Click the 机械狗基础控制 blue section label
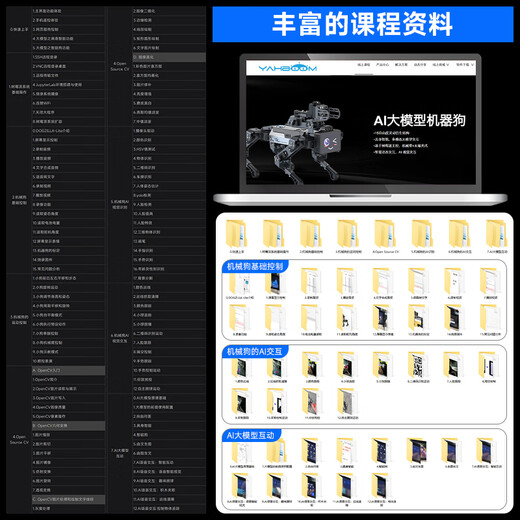 coord(255,266)
